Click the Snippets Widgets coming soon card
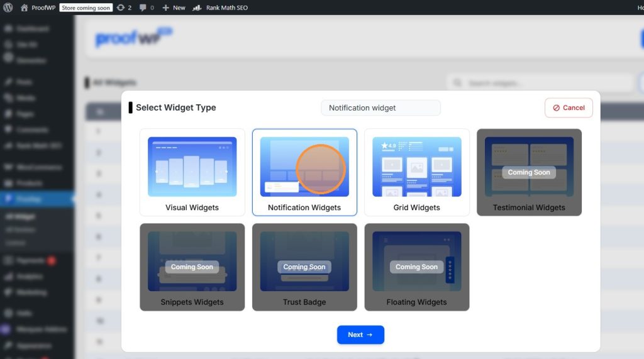The image size is (644, 359). [x=192, y=267]
